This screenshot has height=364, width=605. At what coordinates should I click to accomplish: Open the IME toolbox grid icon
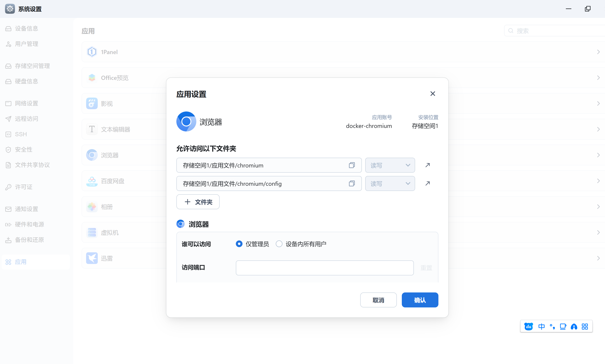585,327
